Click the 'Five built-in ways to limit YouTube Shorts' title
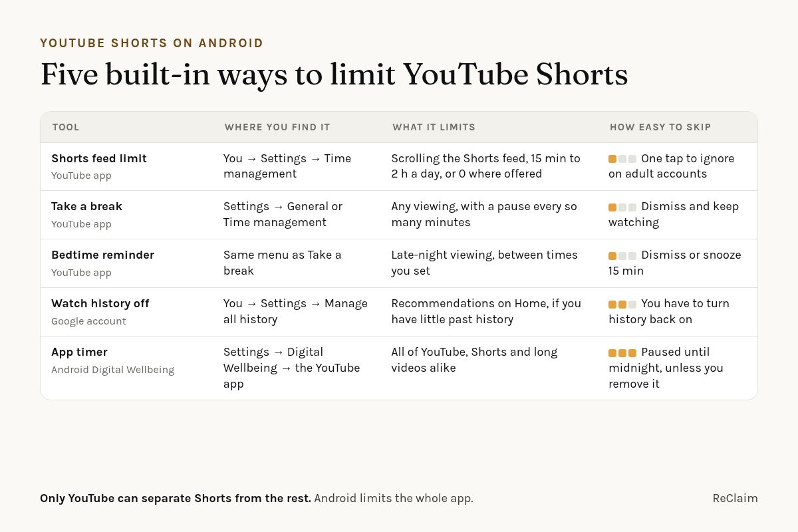The image size is (798, 532). pyautogui.click(x=334, y=74)
